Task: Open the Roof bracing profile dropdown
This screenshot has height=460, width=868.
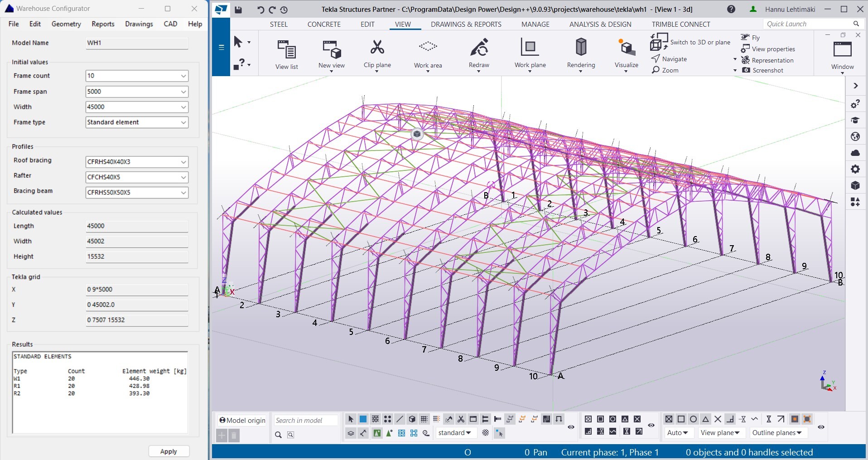Action: point(137,162)
